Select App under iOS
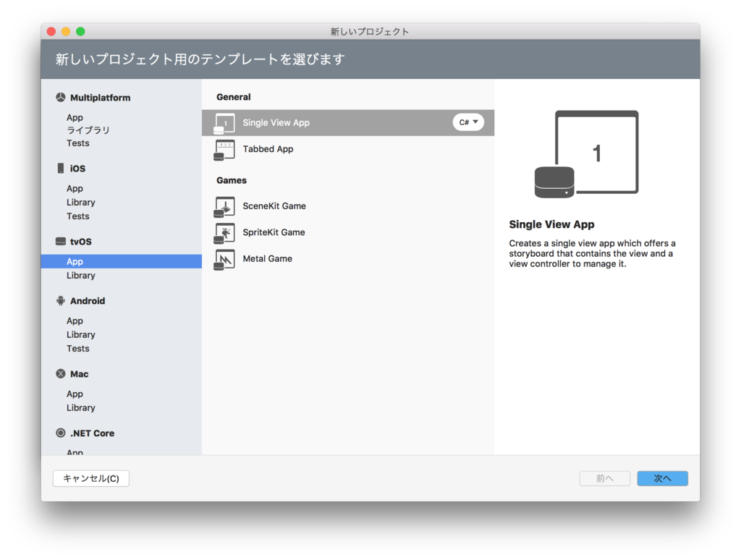Screen dimensions: 741x560 click(x=75, y=189)
